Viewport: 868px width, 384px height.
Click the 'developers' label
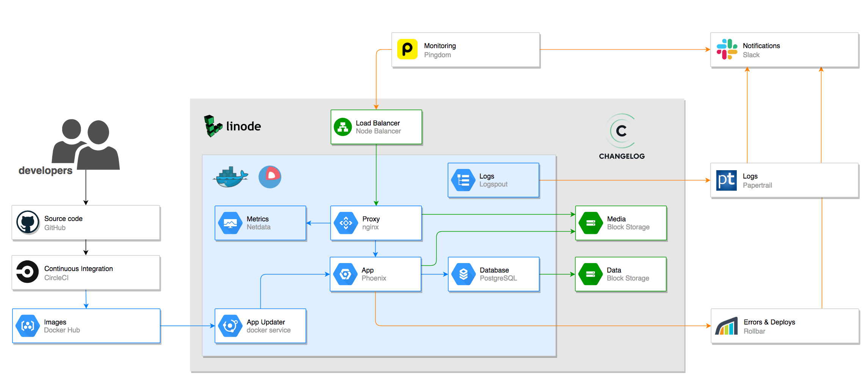45,171
